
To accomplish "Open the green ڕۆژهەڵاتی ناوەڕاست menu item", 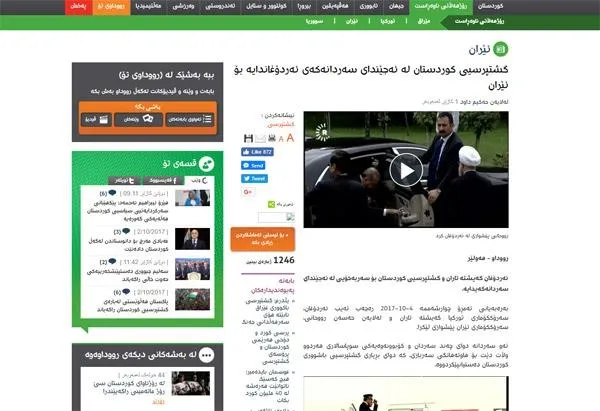I will click(441, 7).
